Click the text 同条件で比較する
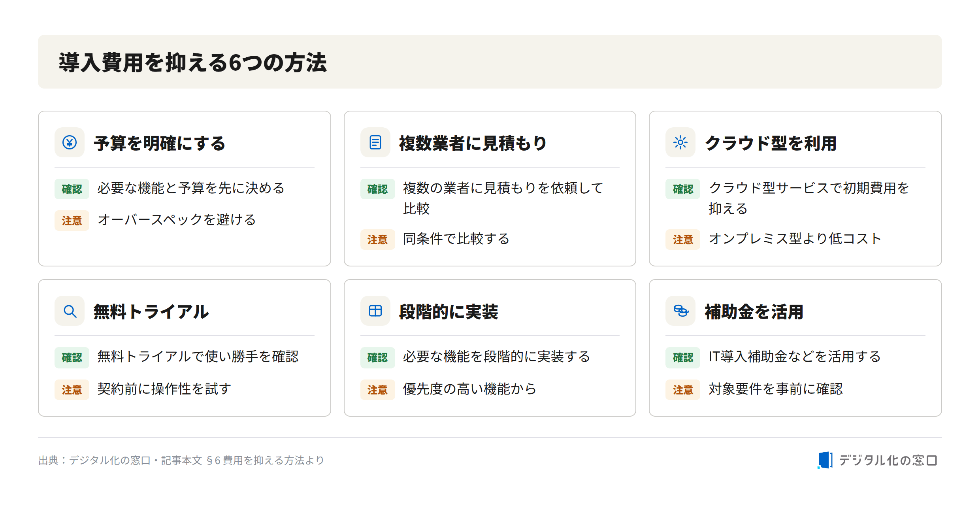This screenshot has height=506, width=980. coord(456,239)
